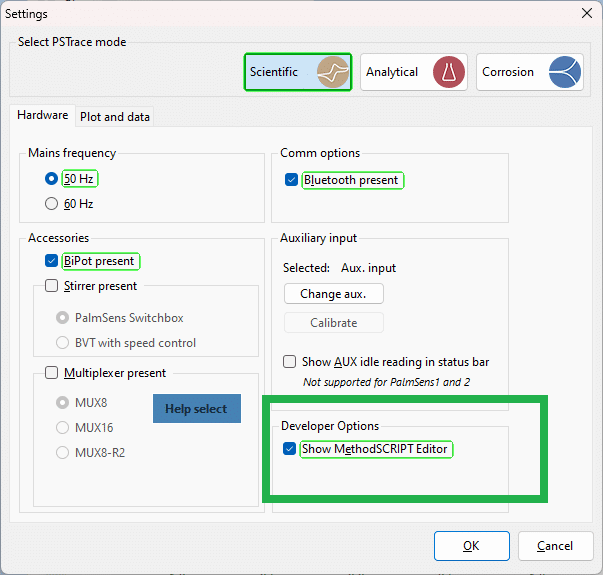Click the Corrosion blue circle icon
Screen dimensions: 603x575
click(x=565, y=72)
